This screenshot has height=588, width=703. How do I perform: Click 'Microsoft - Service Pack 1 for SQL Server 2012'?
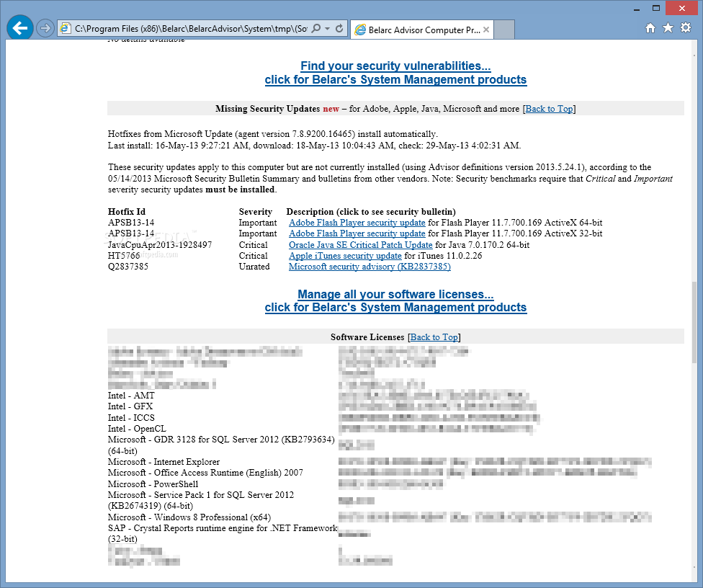point(201,500)
